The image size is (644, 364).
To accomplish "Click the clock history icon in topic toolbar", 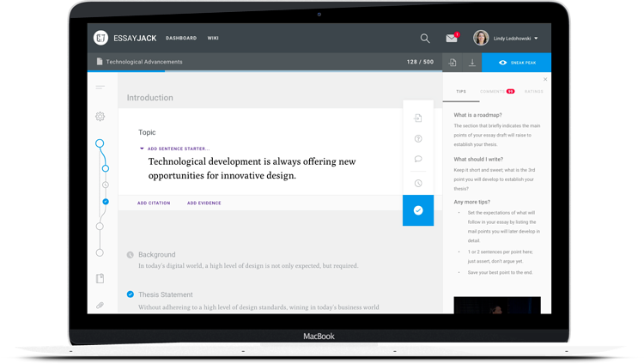I will point(418,183).
